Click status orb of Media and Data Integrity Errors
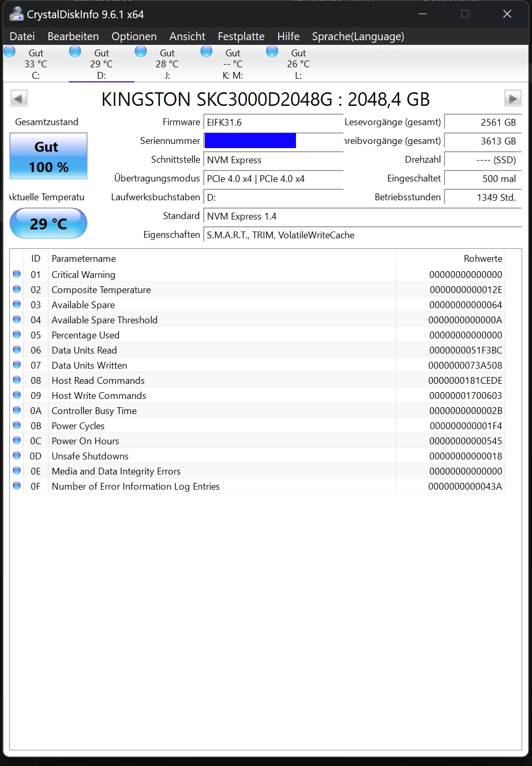The image size is (532, 766). (x=17, y=470)
